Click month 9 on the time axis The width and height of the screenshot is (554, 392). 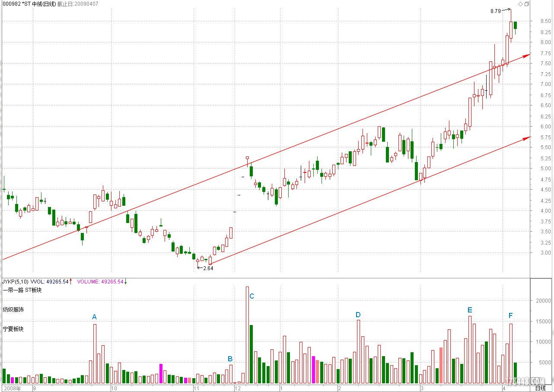click(35, 388)
